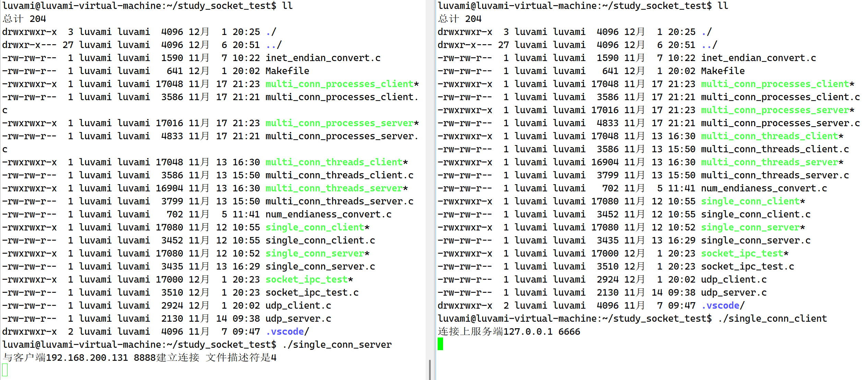Click green socket_ipc_test executable in left pane
Screen dimensions: 868x380
(307, 280)
